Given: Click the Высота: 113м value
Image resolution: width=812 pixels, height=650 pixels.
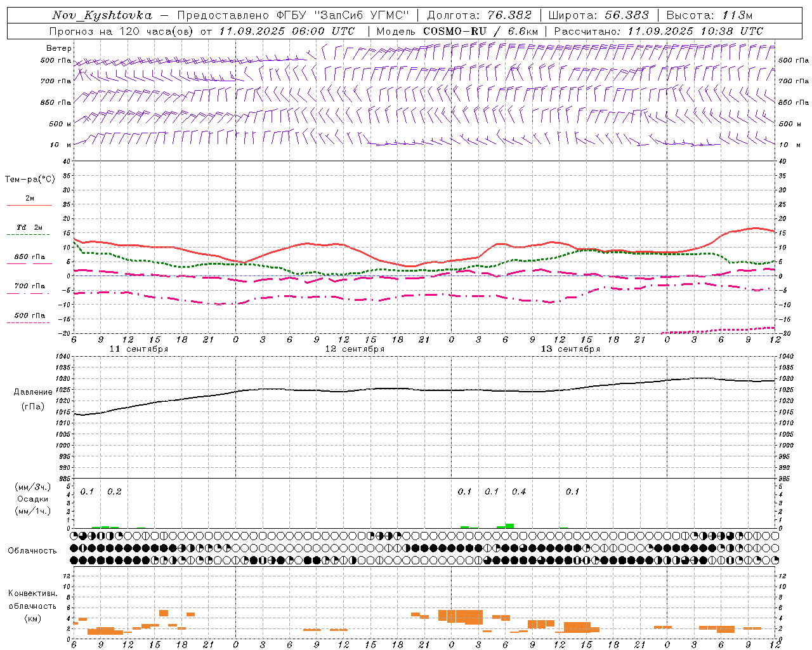Looking at the screenshot, I should point(709,15).
